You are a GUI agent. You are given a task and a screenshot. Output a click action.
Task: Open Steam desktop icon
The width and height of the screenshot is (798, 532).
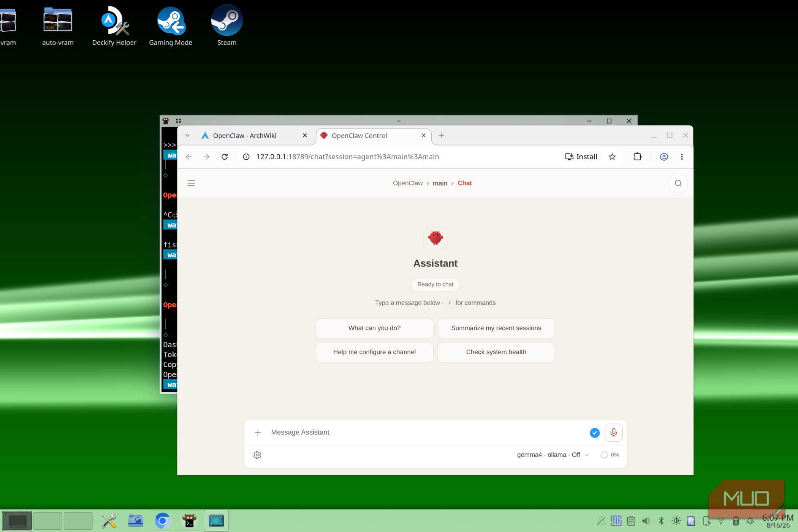point(227,25)
